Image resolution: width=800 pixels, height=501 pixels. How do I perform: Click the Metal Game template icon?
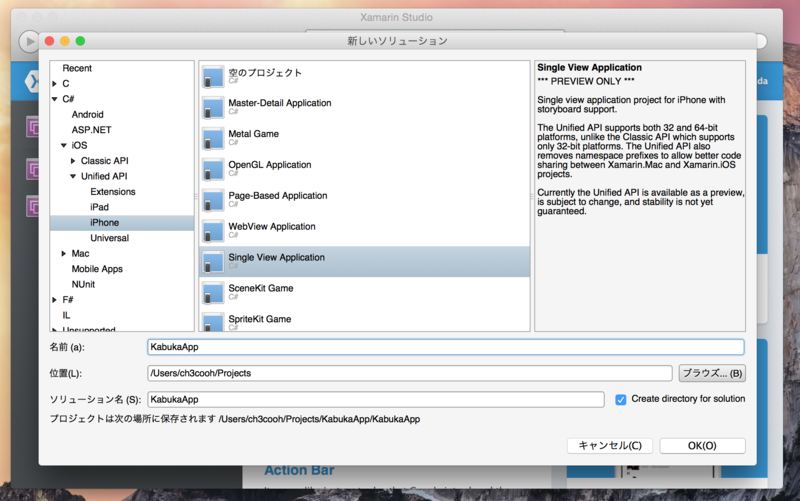[213, 138]
